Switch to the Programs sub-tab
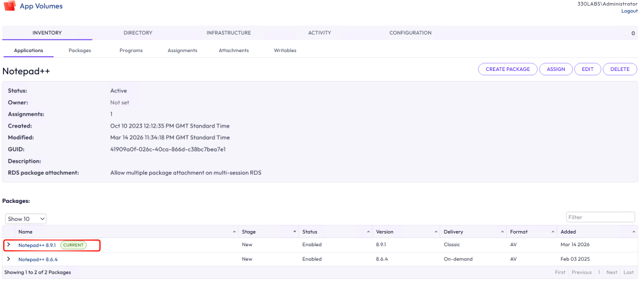Viewport: 644px width, 287px height. pos(131,50)
